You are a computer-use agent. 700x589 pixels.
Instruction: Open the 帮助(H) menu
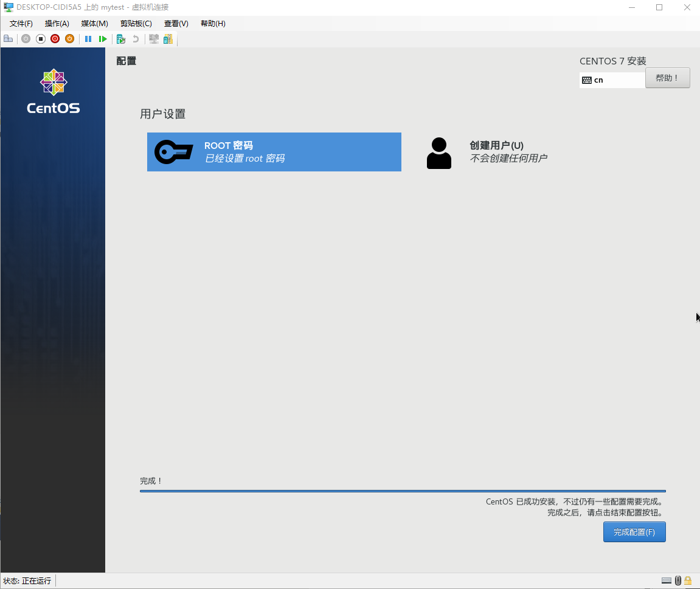(x=213, y=24)
